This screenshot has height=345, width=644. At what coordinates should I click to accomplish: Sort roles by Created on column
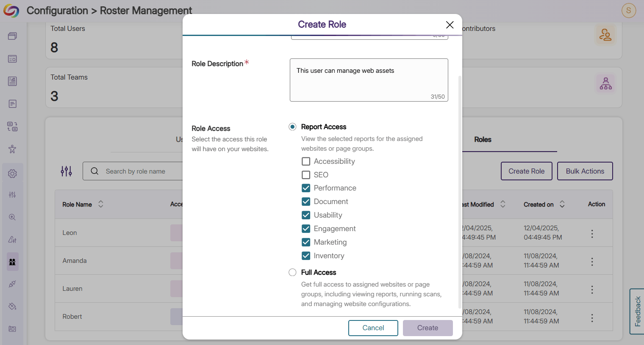[x=562, y=204]
